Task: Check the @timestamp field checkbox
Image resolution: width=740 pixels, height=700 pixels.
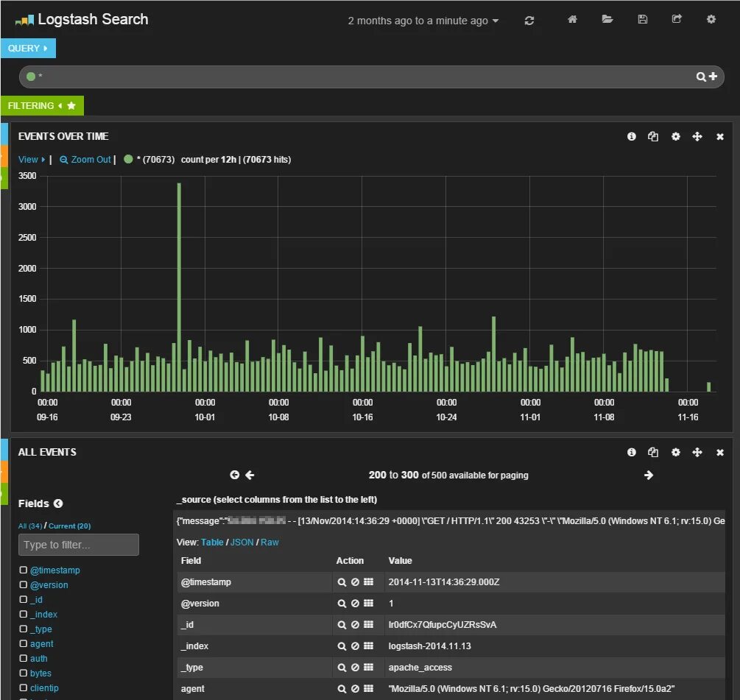Action: point(23,570)
